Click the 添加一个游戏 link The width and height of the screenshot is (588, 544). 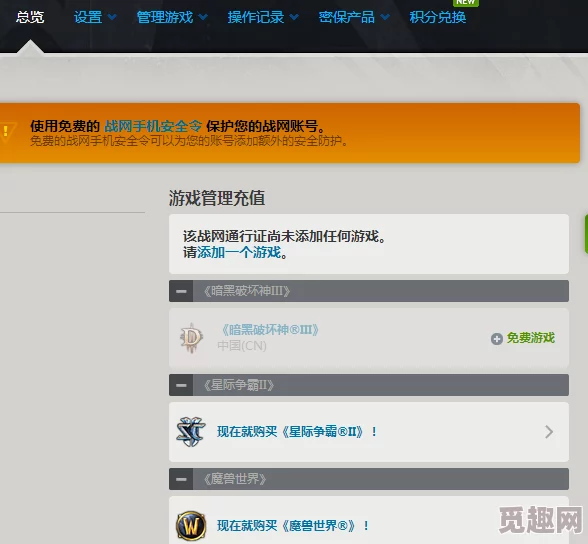click(x=239, y=252)
